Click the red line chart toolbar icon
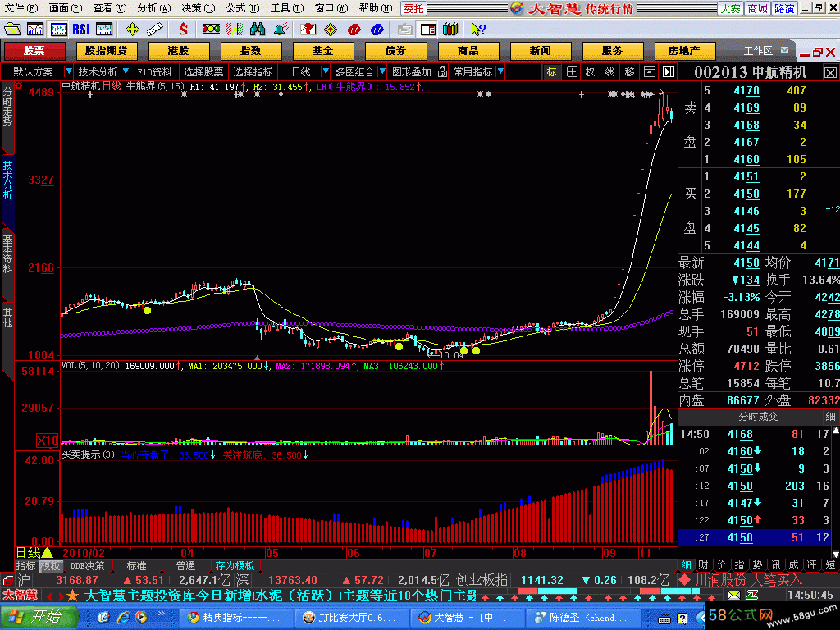This screenshot has height=630, width=840. pos(35,29)
